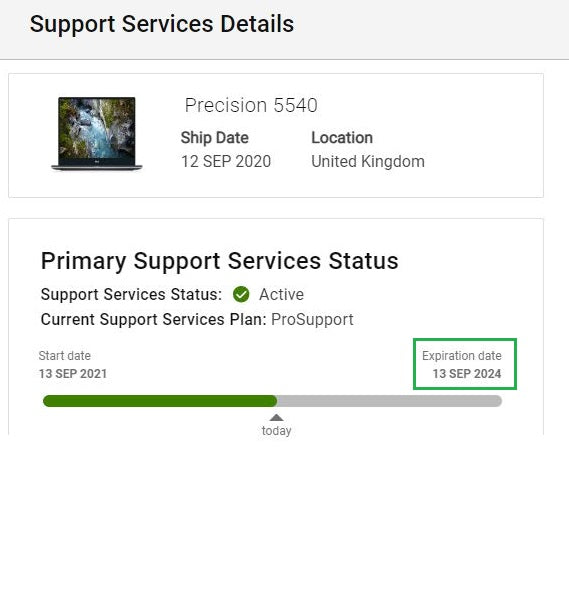Click the ProSupport plan name

tap(312, 319)
